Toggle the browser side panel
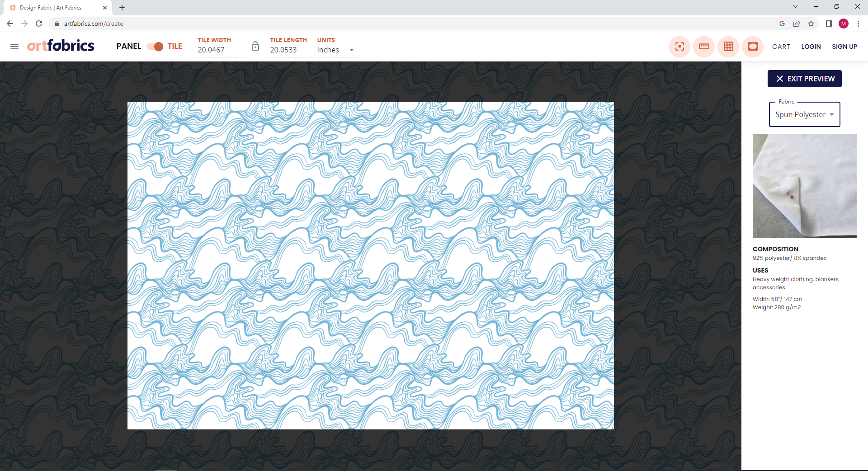This screenshot has width=868, height=471. [x=829, y=24]
